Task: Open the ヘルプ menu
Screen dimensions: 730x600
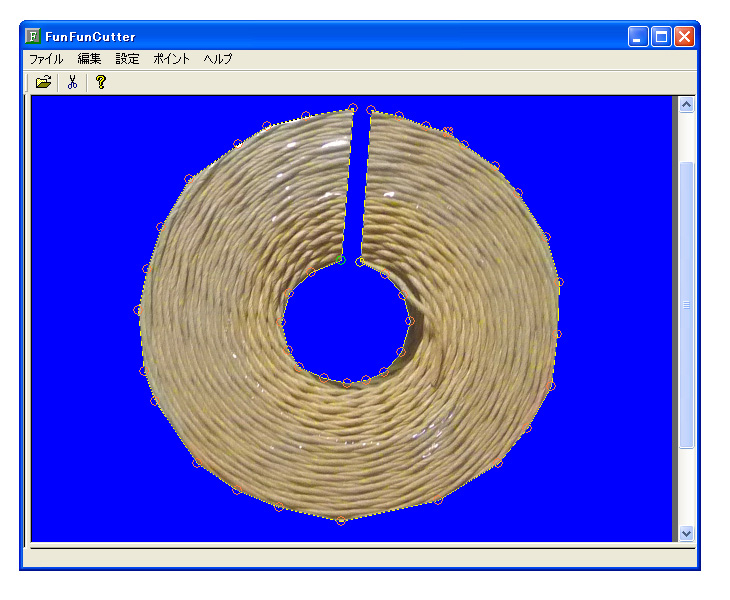Action: click(217, 59)
